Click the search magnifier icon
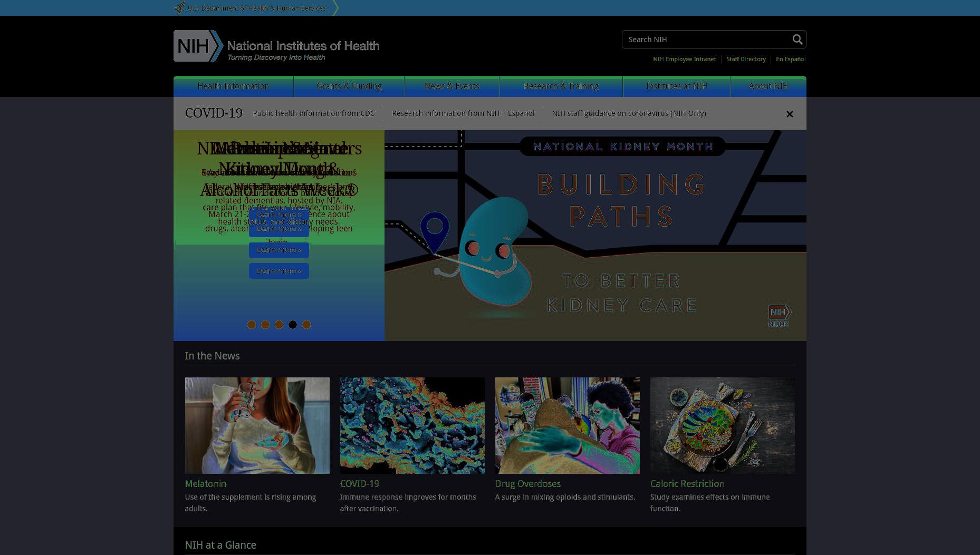 tap(797, 40)
